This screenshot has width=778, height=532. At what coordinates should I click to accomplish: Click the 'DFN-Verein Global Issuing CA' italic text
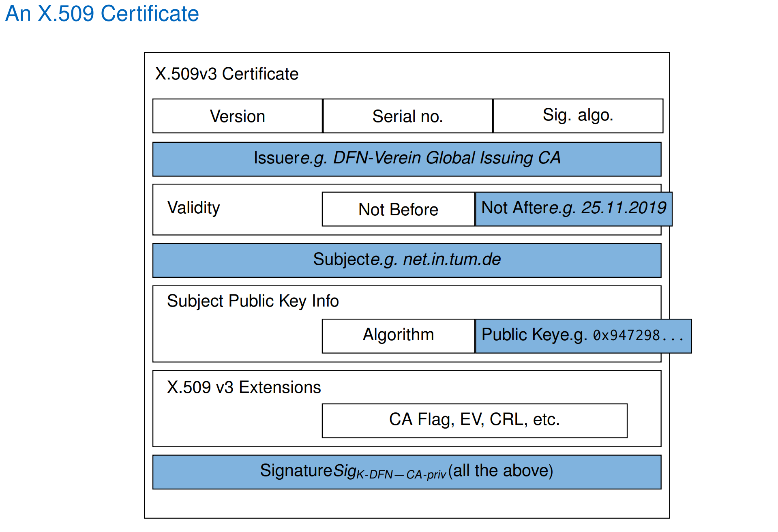(x=446, y=158)
